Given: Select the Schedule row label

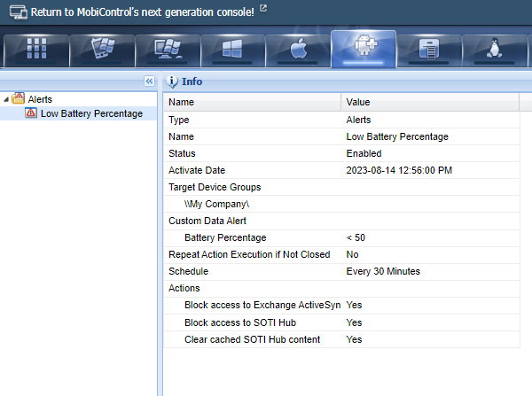Looking at the screenshot, I should pos(188,271).
